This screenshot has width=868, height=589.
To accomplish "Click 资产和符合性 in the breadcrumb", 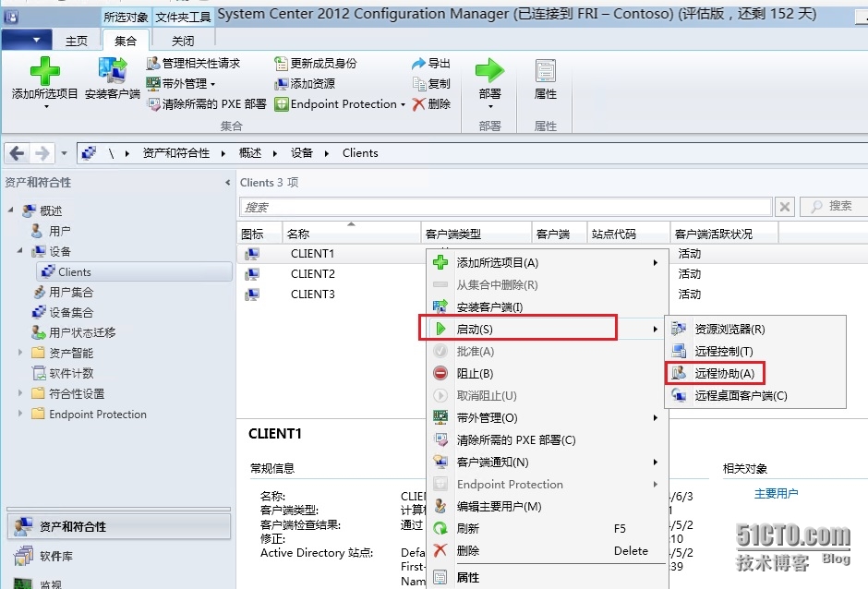I will (x=176, y=152).
